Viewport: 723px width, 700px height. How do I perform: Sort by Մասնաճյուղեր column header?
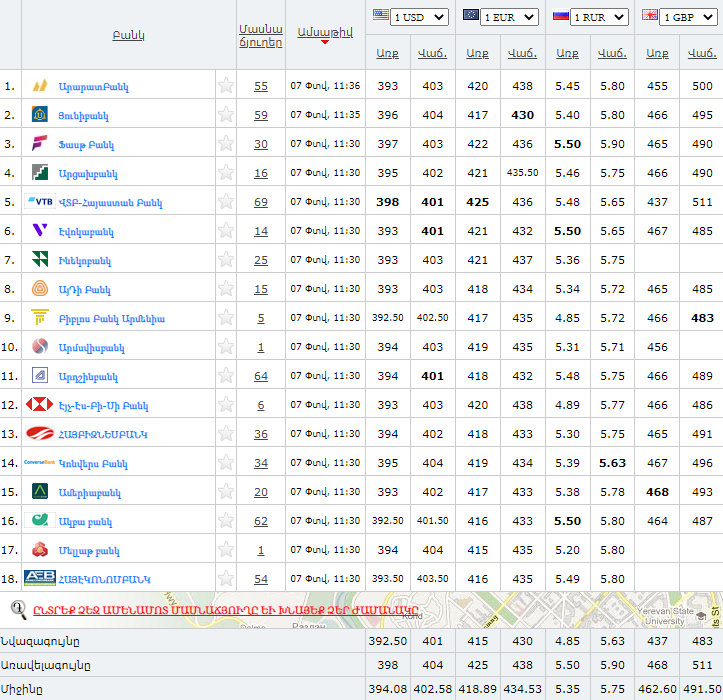[x=261, y=36]
